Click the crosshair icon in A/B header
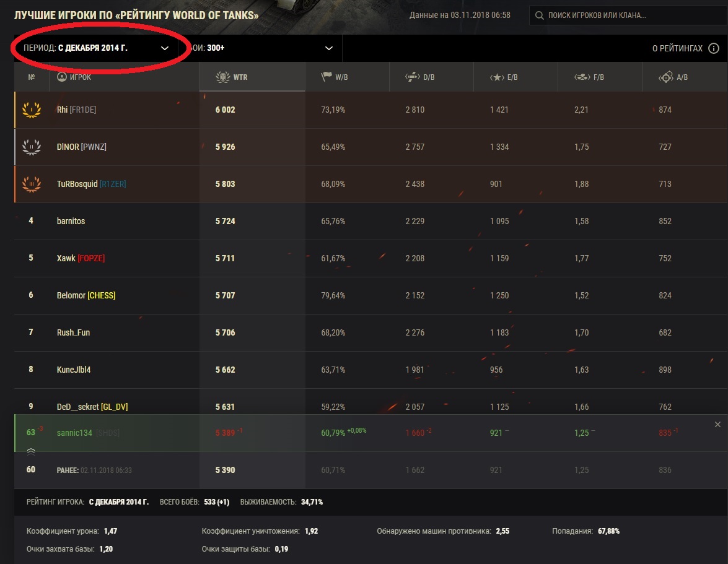Image resolution: width=728 pixels, height=564 pixels. (666, 77)
